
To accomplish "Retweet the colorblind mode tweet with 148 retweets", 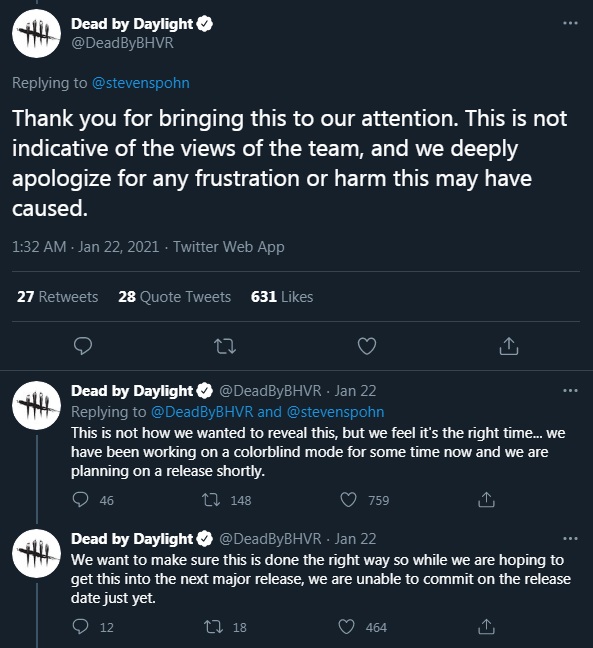I will pyautogui.click(x=211, y=500).
